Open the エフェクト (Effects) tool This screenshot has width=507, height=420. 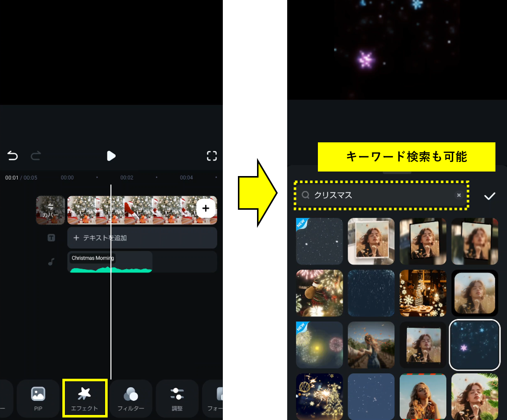click(x=84, y=398)
